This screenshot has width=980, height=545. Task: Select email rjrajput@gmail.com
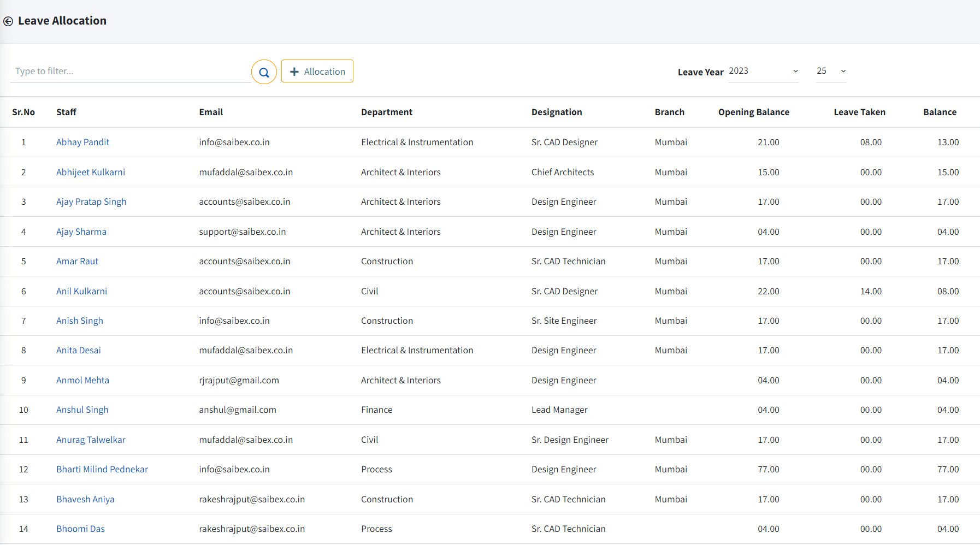[239, 380]
